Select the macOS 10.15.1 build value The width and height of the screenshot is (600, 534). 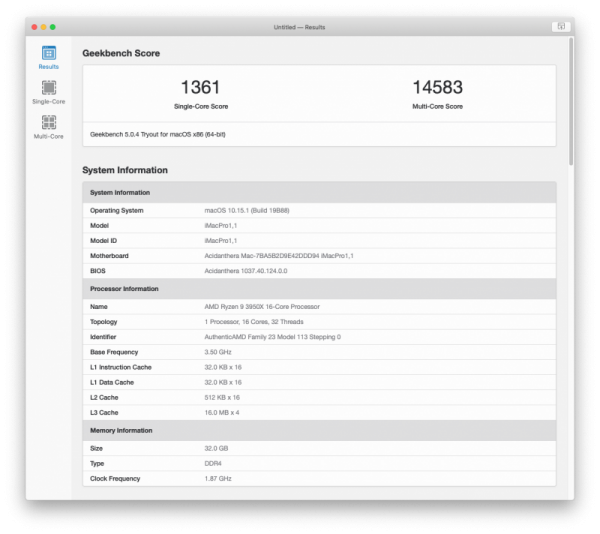(247, 210)
